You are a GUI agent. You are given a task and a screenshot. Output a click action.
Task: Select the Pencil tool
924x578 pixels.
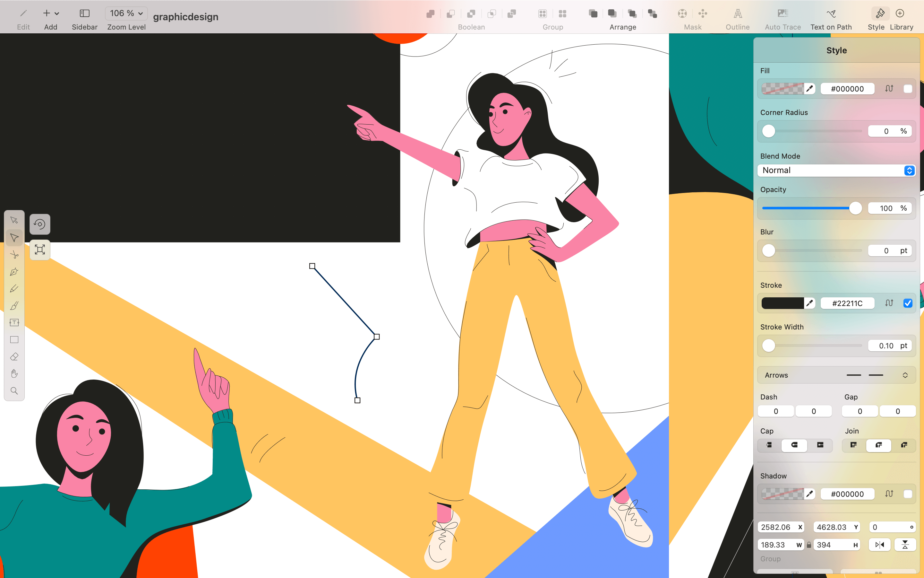tap(14, 289)
